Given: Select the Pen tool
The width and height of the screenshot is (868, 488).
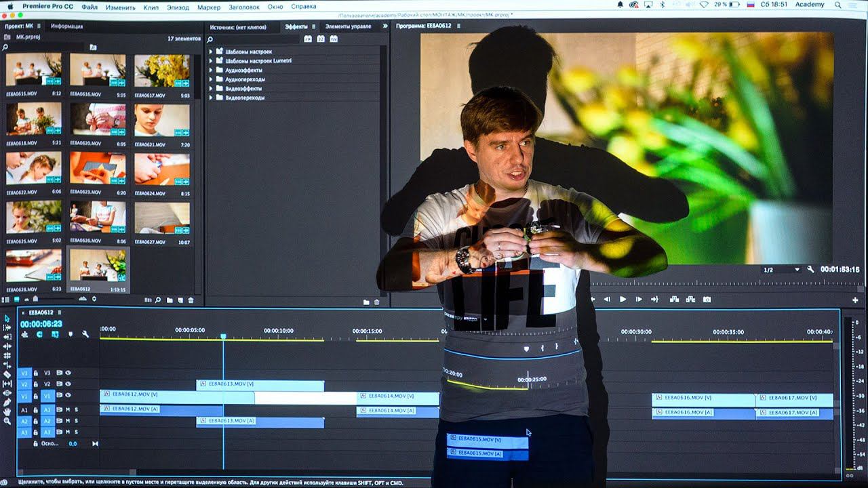Looking at the screenshot, I should click(x=7, y=403).
